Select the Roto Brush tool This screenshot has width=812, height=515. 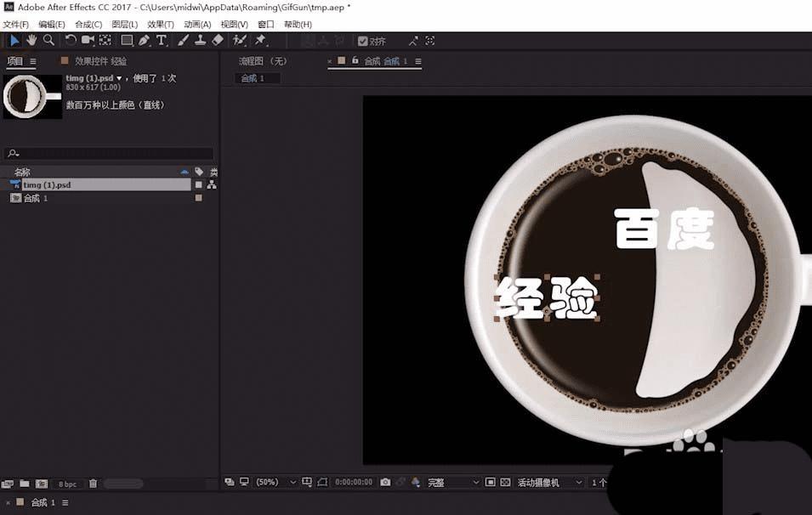tap(239, 41)
